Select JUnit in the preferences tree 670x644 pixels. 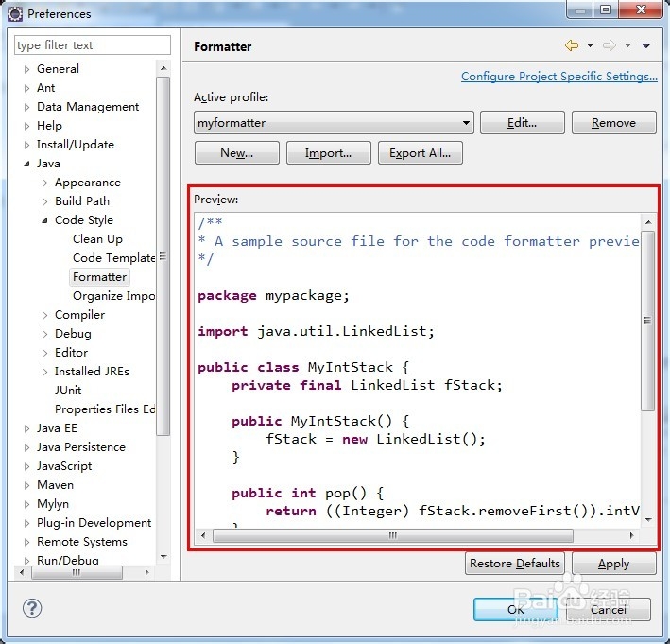(68, 390)
